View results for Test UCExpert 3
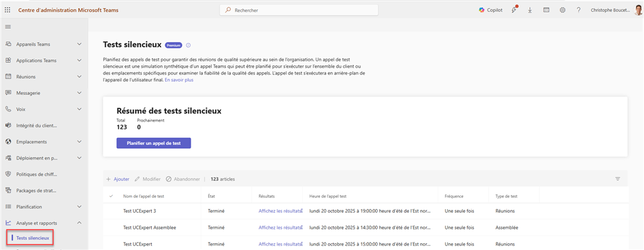Viewport: 644px width, 250px height. 280,211
